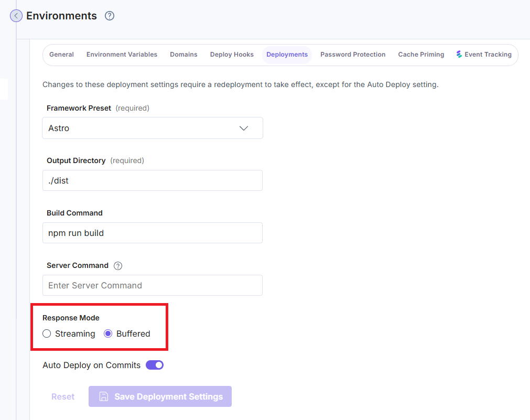The image size is (530, 420).
Task: Click the Output Directory field
Action: point(153,180)
